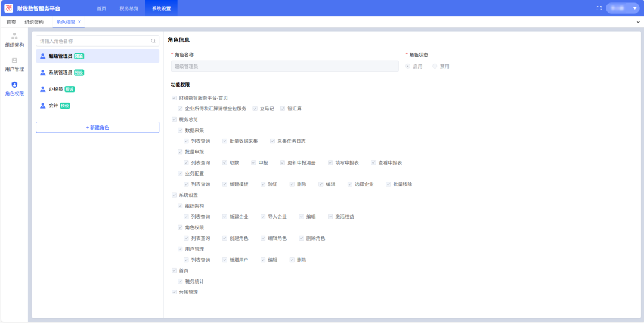Click the 角色权限 shield icon

click(14, 85)
